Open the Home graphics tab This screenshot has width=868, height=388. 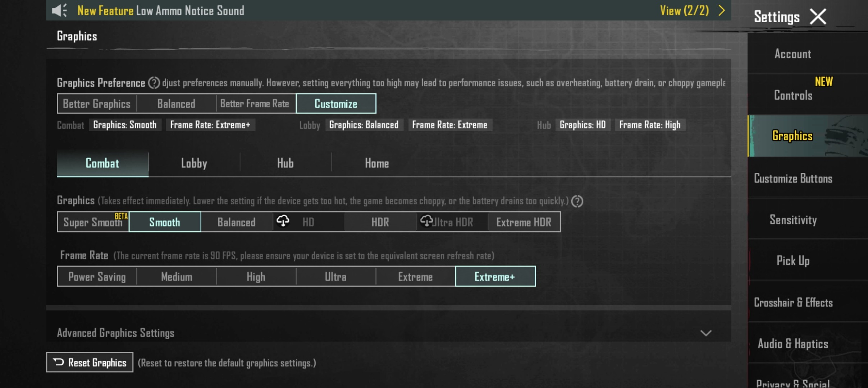(x=376, y=163)
